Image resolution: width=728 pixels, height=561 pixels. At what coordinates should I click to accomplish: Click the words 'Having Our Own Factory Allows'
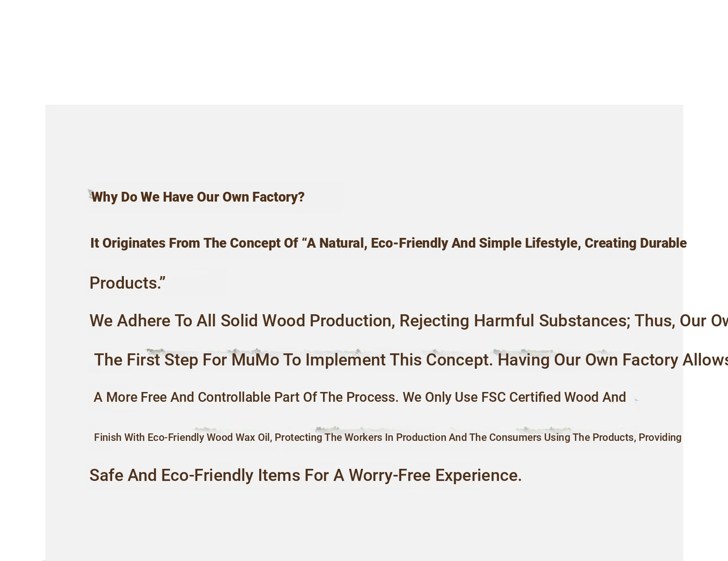point(613,360)
